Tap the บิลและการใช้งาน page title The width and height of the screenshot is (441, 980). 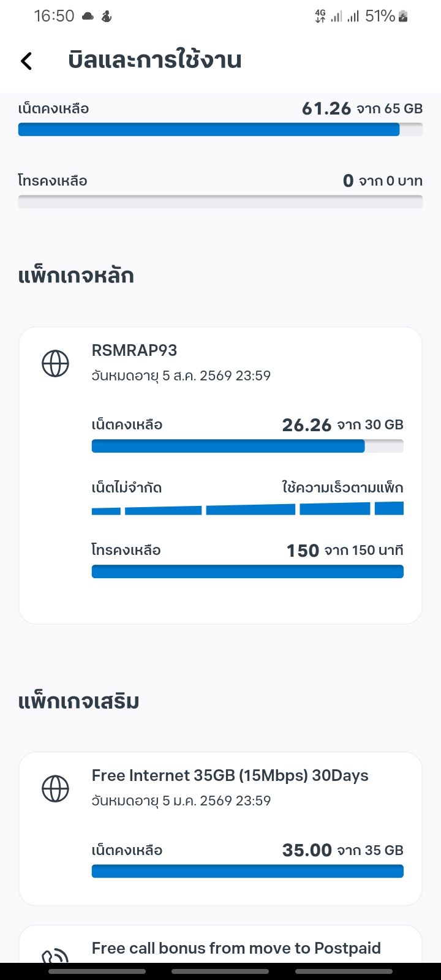point(155,60)
